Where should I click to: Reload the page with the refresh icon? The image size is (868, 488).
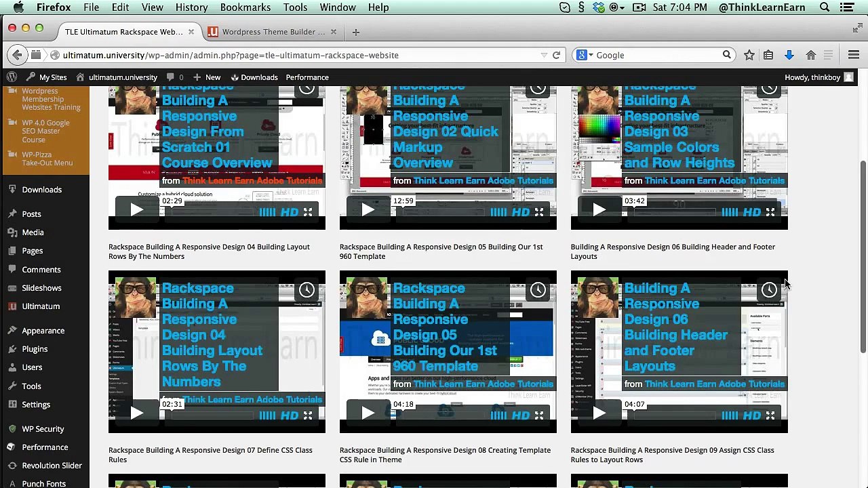click(x=556, y=55)
